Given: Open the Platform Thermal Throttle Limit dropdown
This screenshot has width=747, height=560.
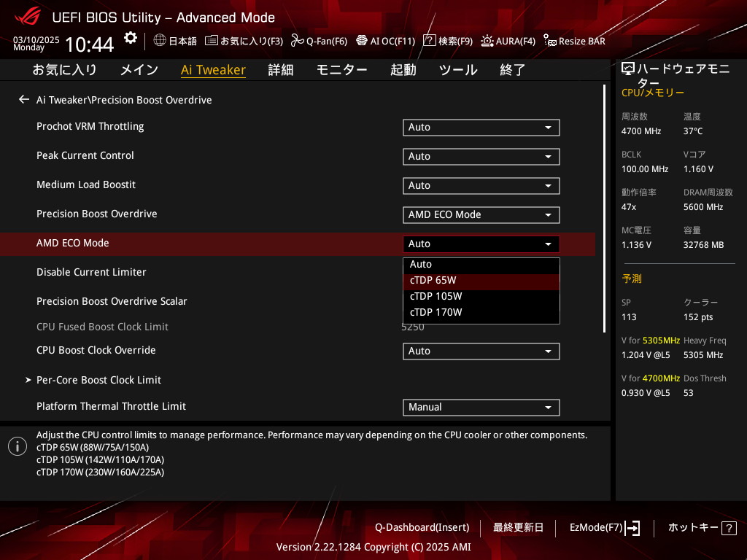Looking at the screenshot, I should [481, 407].
